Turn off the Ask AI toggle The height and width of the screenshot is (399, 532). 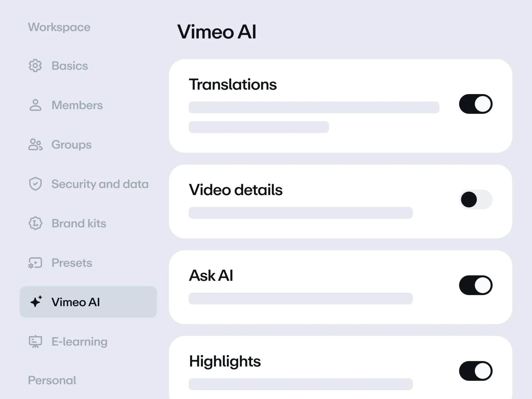click(475, 285)
